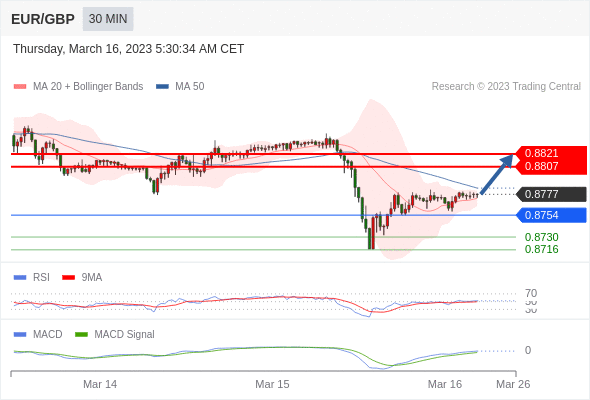Click the MACD Signal green swatch
This screenshot has height=400, width=590.
pos(81,335)
